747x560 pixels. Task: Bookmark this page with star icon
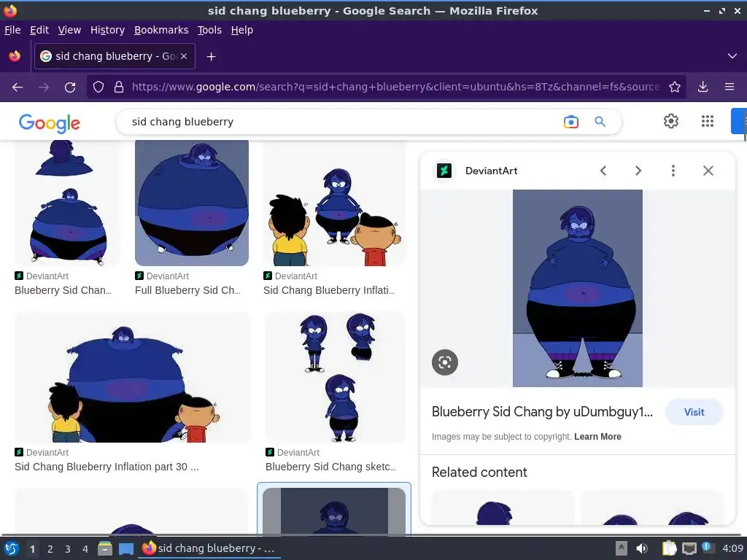tap(675, 87)
